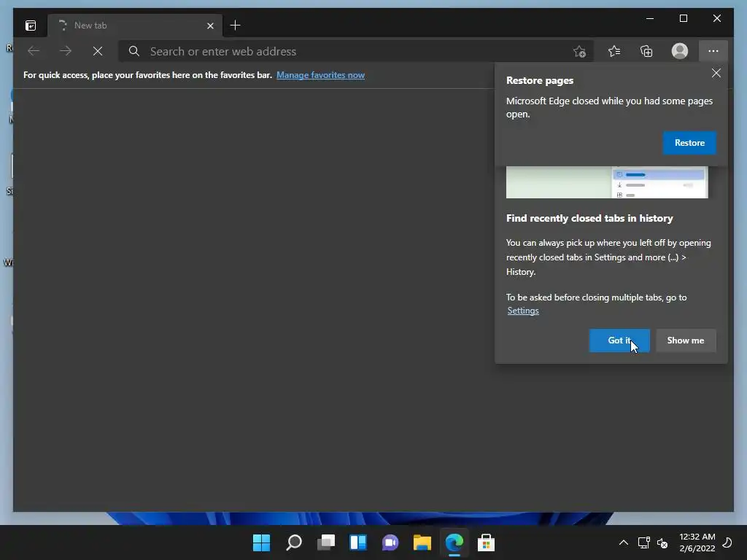Viewport: 747px width, 560px height.
Task: Select the New tab tab
Action: (x=135, y=26)
